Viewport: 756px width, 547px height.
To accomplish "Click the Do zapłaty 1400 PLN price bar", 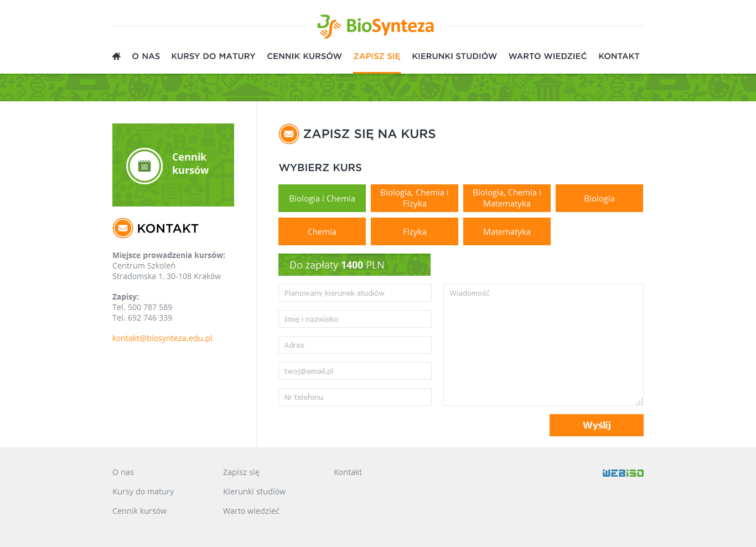I will point(354,265).
